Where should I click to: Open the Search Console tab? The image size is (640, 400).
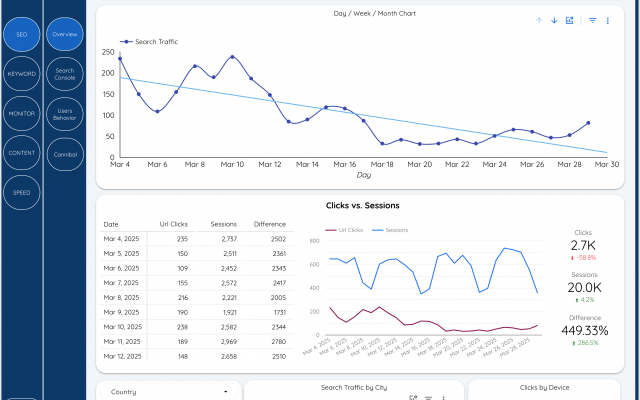click(x=65, y=74)
